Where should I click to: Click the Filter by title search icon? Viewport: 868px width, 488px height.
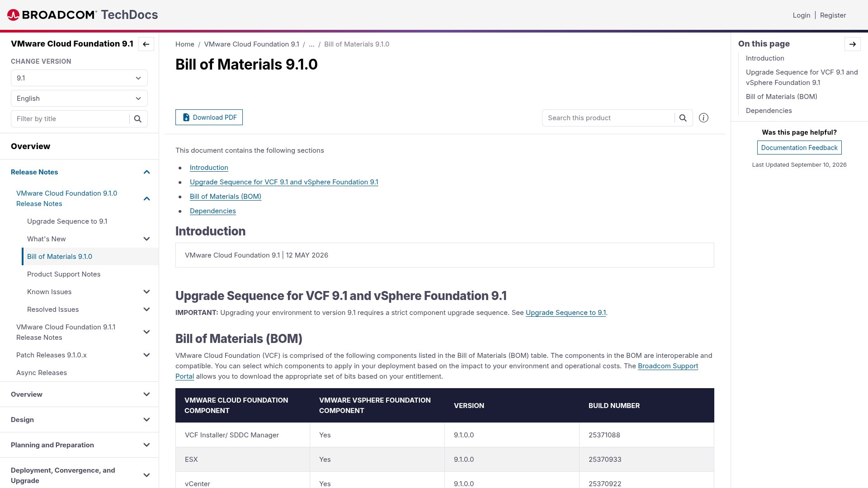point(138,119)
